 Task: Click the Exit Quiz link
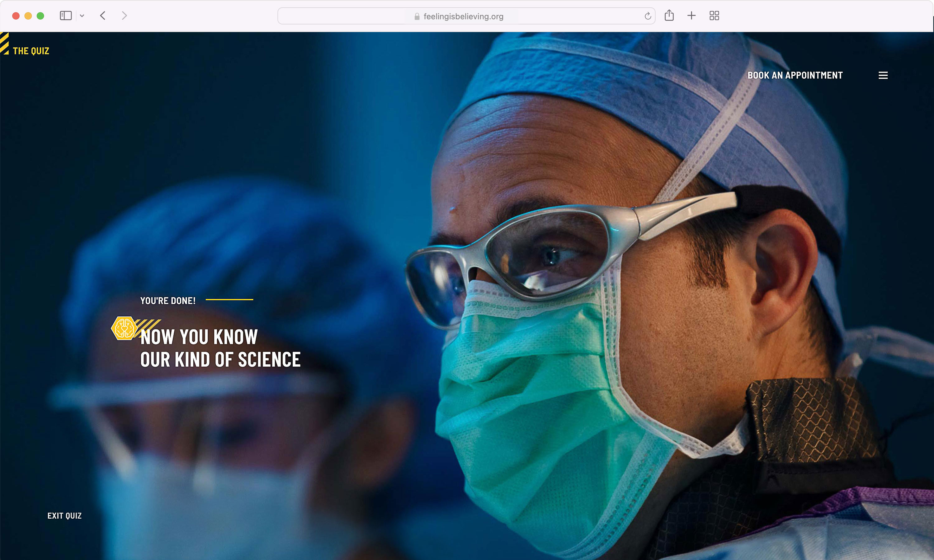(x=64, y=516)
